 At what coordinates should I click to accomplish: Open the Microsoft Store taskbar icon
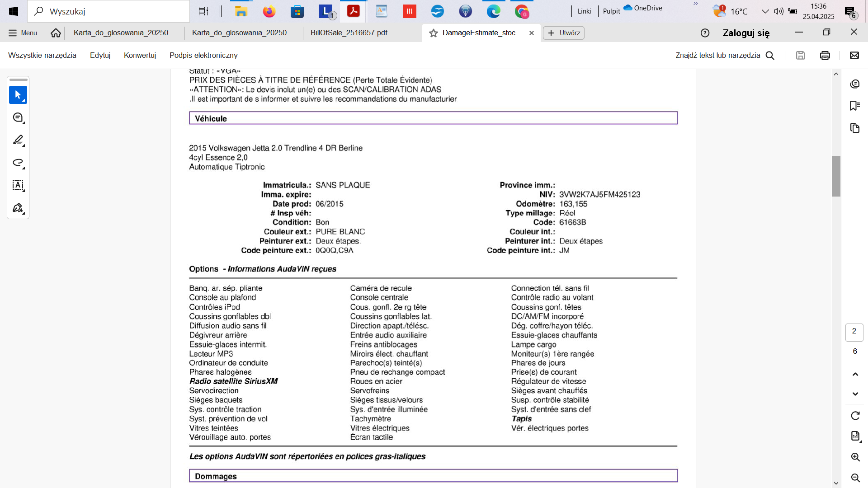[x=297, y=11]
